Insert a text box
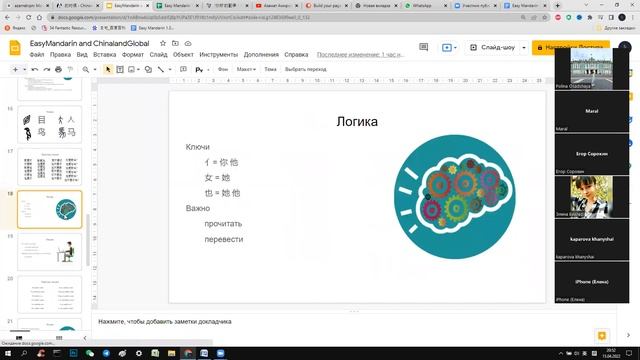The image size is (640, 360). pos(120,70)
